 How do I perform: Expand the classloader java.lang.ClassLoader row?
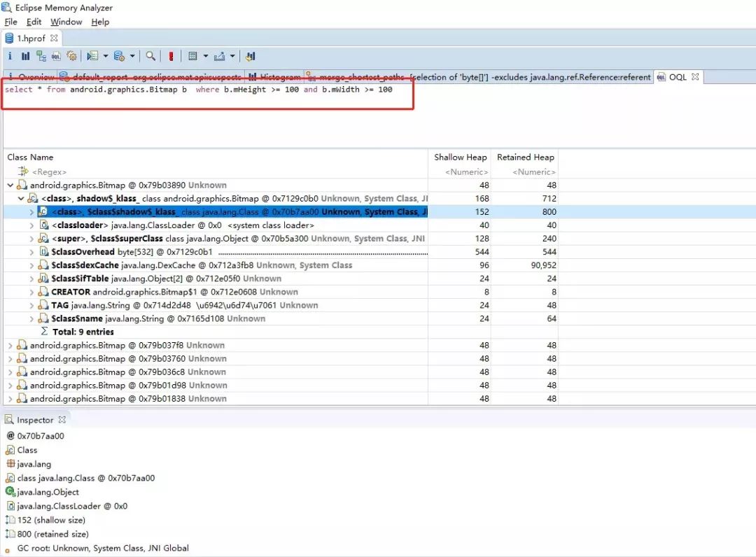tap(31, 225)
